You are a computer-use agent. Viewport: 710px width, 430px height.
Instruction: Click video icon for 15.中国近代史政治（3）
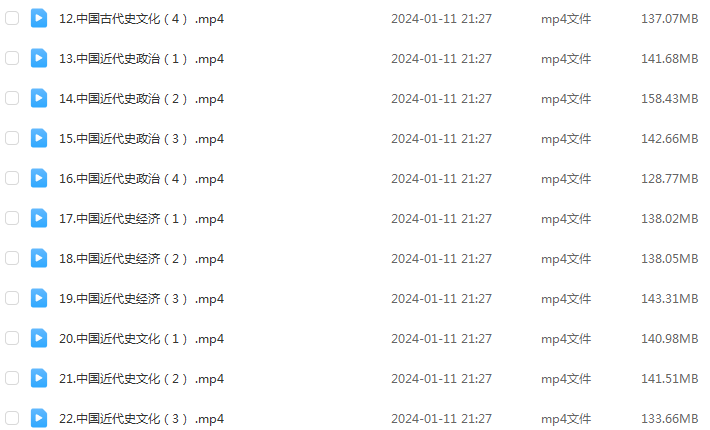tap(39, 139)
